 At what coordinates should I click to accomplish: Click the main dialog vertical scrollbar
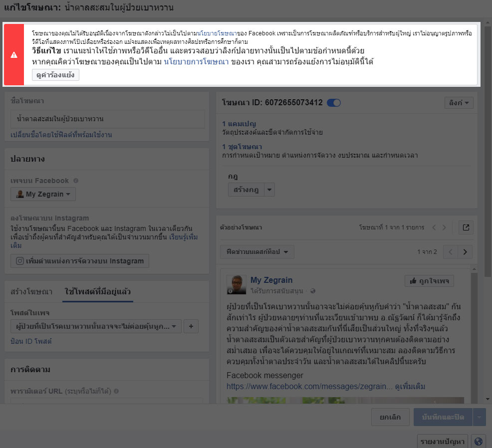(488, 151)
